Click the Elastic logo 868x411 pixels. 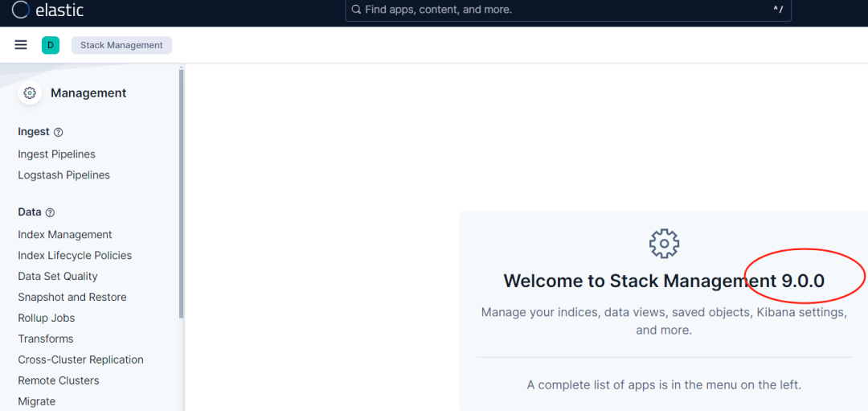point(47,10)
